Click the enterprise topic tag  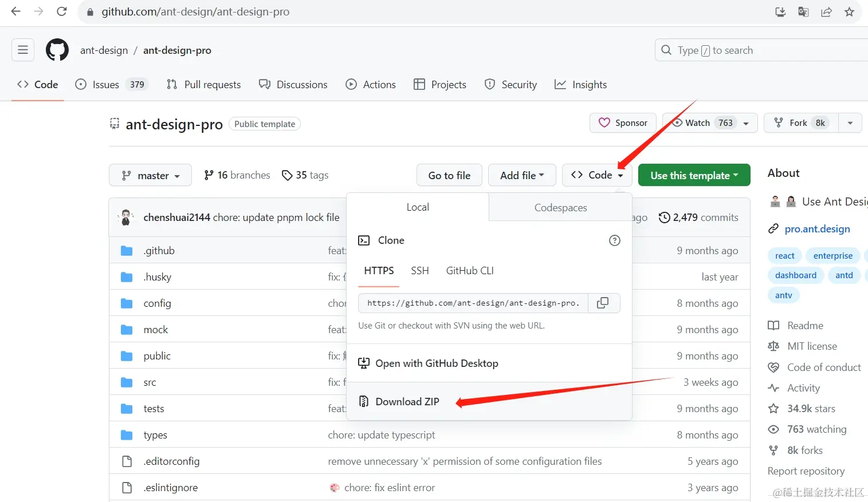pos(833,256)
